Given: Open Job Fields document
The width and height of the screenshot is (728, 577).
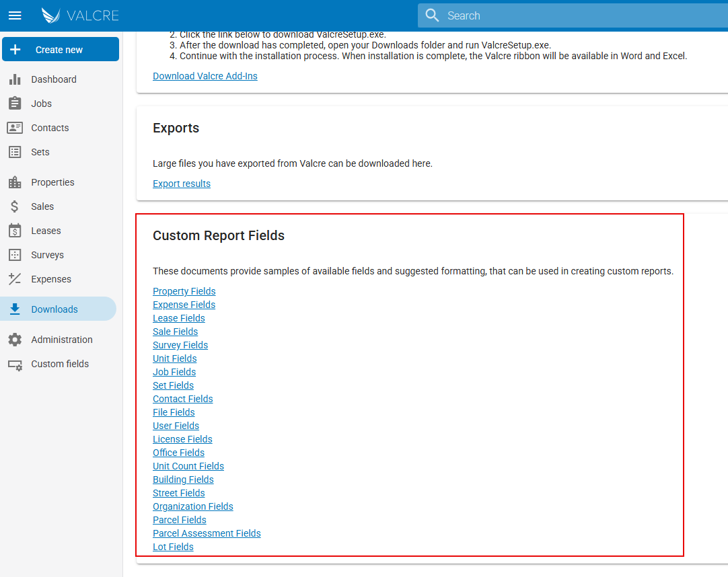Looking at the screenshot, I should coord(174,372).
